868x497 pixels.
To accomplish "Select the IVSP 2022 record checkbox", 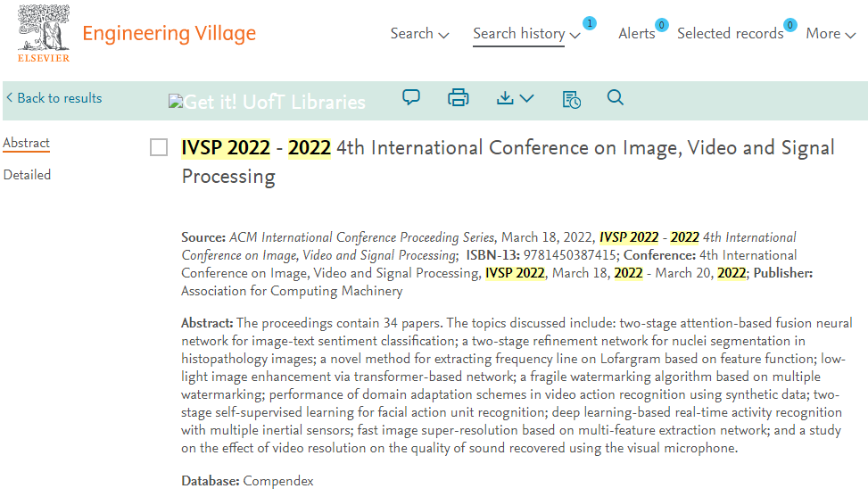I will pos(159,147).
